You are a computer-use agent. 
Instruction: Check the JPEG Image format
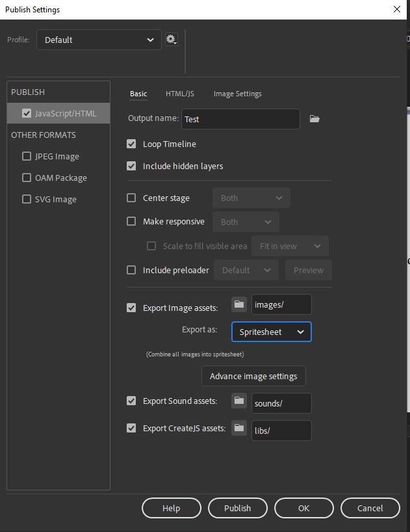(27, 156)
